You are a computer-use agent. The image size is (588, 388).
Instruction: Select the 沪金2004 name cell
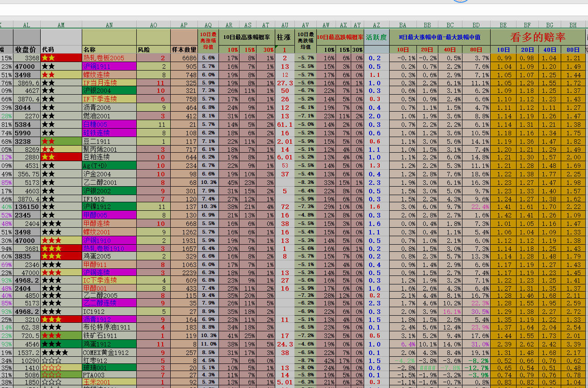(x=109, y=174)
